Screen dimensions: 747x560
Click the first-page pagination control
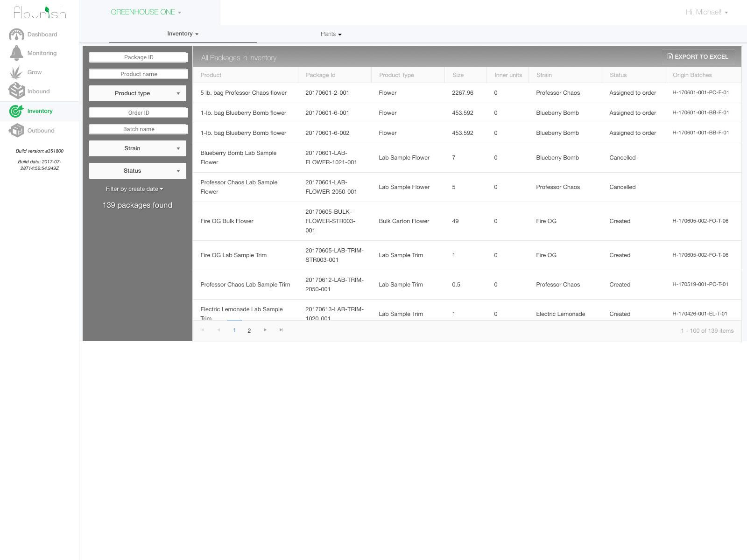tap(202, 330)
